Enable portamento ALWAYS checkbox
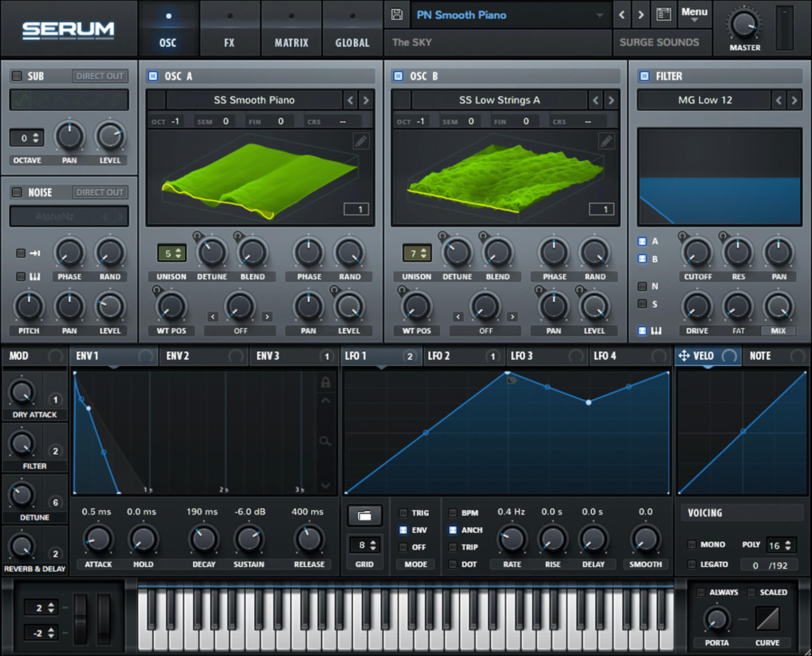 pyautogui.click(x=701, y=592)
